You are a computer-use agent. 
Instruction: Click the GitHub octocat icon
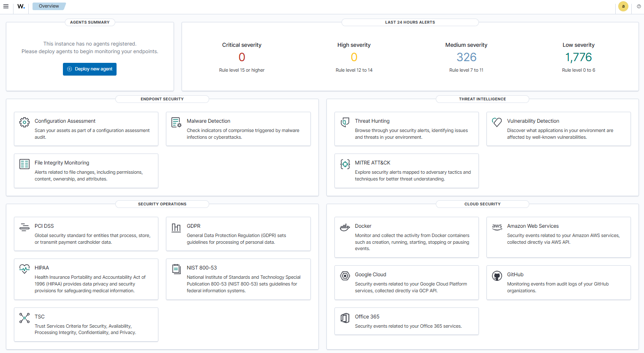pos(497,276)
